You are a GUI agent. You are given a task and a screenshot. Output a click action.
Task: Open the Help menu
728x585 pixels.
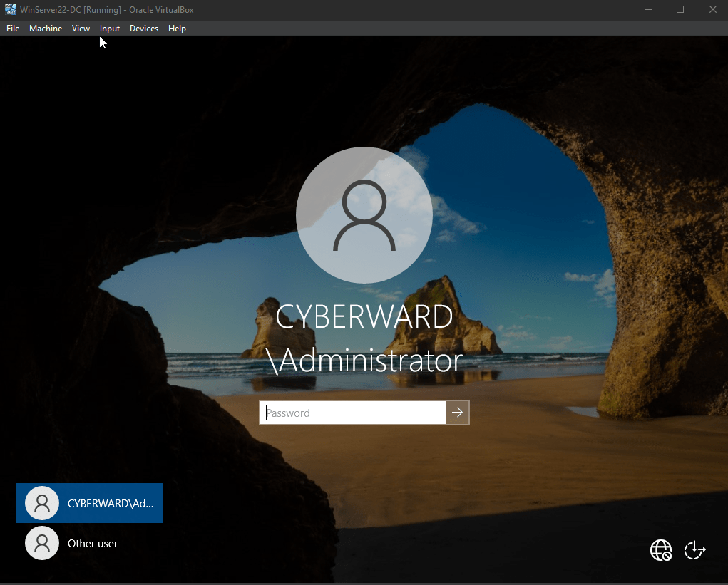click(x=177, y=29)
